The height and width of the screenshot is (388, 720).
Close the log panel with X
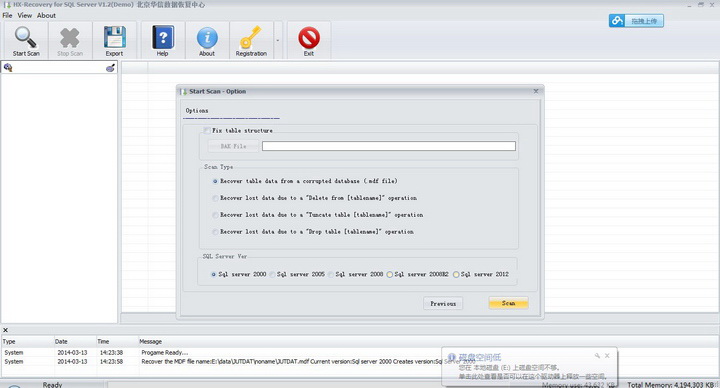point(6,330)
